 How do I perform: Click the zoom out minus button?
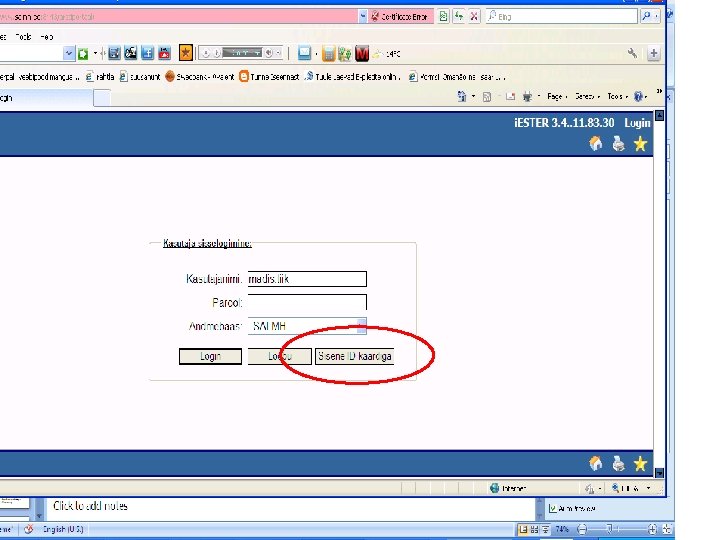(x=582, y=529)
